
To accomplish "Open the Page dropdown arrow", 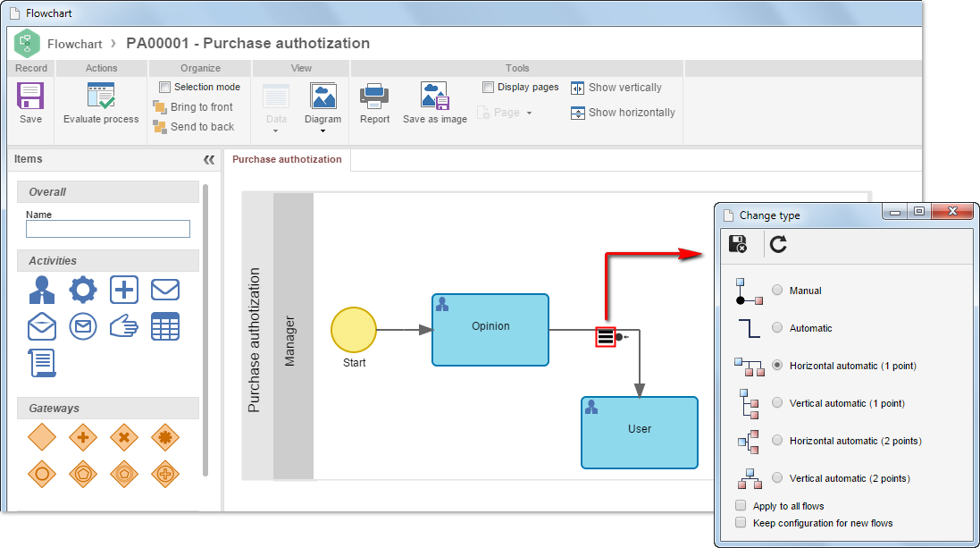I will [x=530, y=113].
